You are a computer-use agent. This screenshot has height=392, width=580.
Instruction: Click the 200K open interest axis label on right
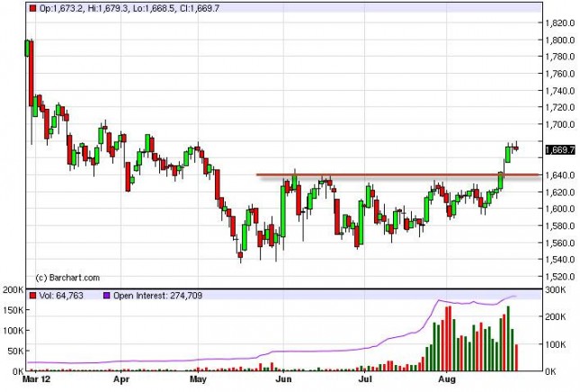pos(556,317)
